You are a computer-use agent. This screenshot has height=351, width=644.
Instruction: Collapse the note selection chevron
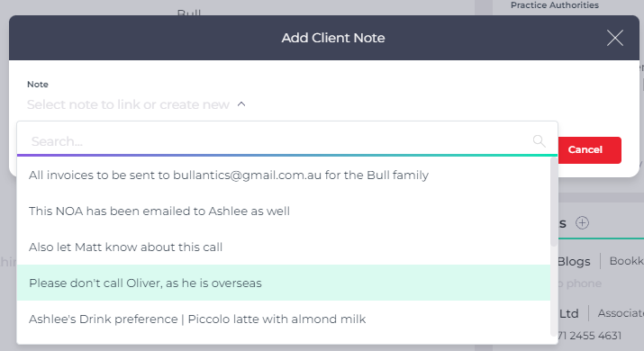point(241,104)
